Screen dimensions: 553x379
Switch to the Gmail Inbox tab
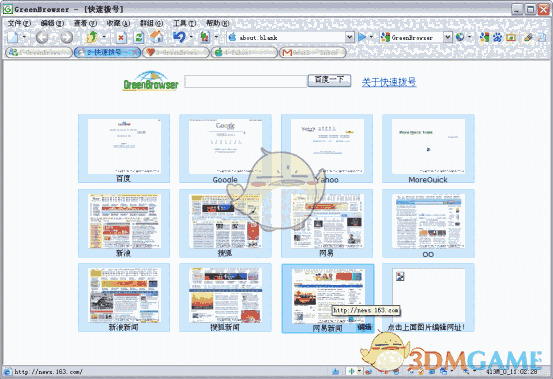(x=313, y=52)
